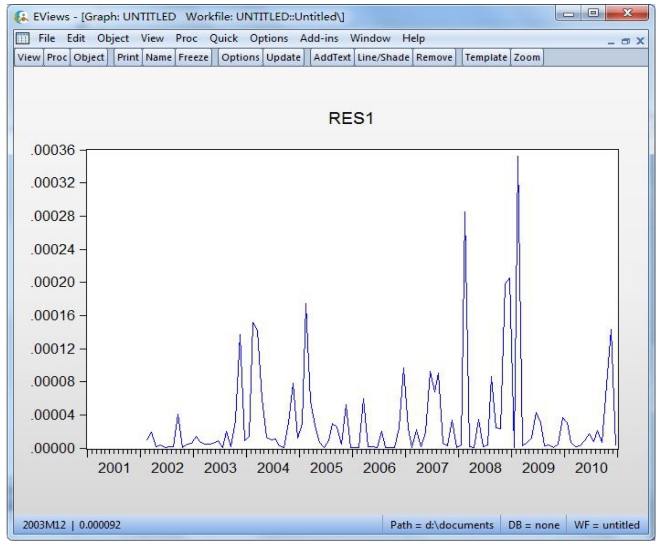
Task: Click the inner graph window close X
Action: (641, 39)
